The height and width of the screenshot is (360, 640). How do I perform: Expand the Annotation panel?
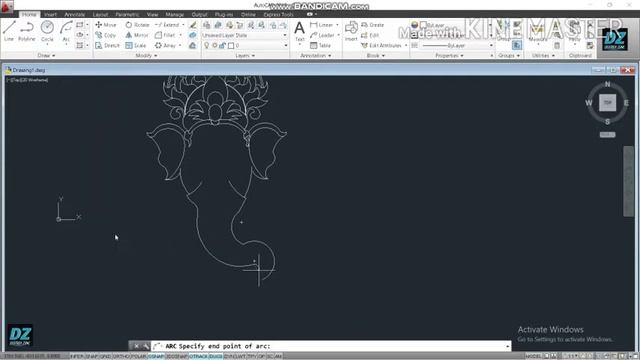coord(316,56)
